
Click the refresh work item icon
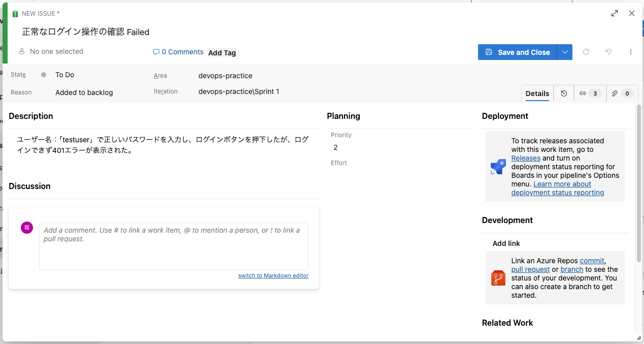click(x=586, y=52)
